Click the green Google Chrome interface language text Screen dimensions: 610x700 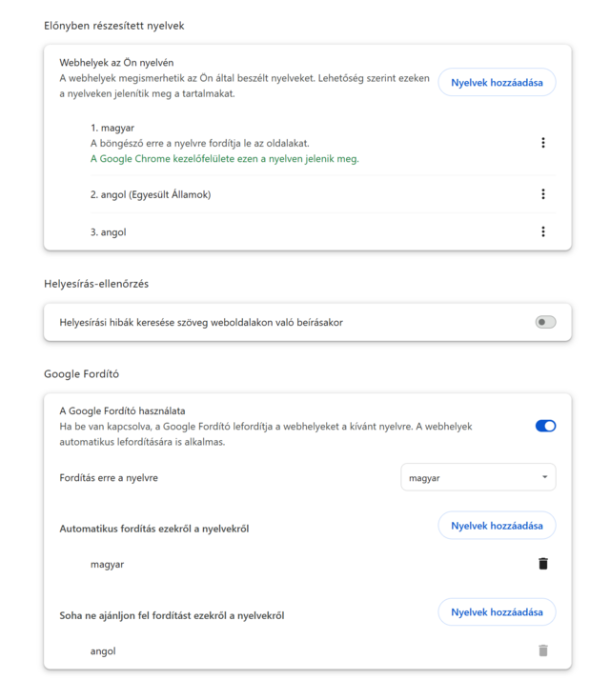[224, 159]
